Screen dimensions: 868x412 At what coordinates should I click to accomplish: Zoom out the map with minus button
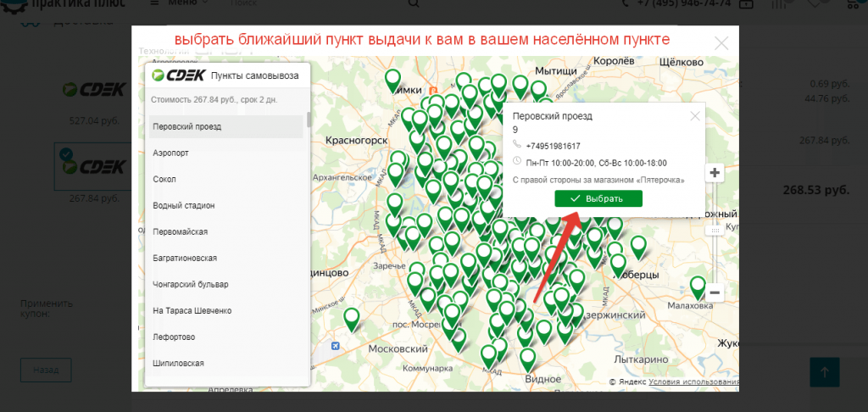[715, 292]
